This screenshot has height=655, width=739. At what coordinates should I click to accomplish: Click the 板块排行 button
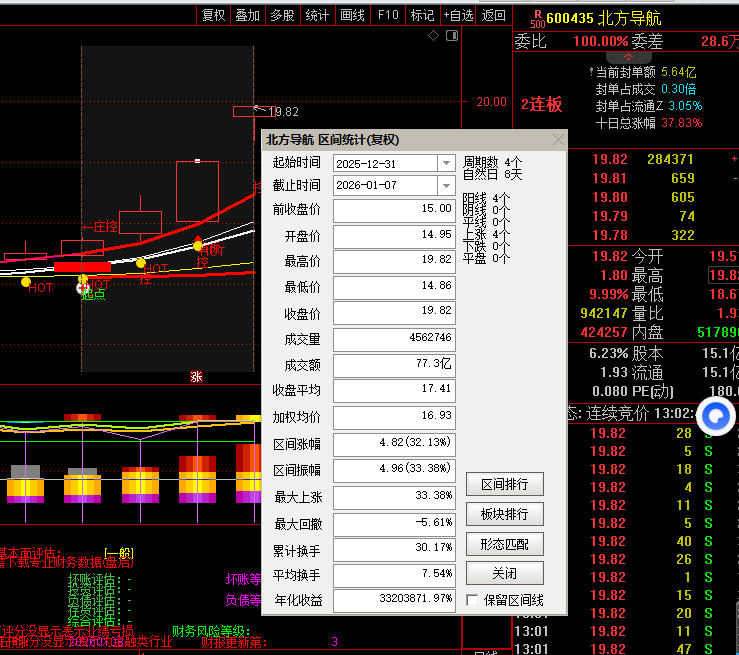505,514
